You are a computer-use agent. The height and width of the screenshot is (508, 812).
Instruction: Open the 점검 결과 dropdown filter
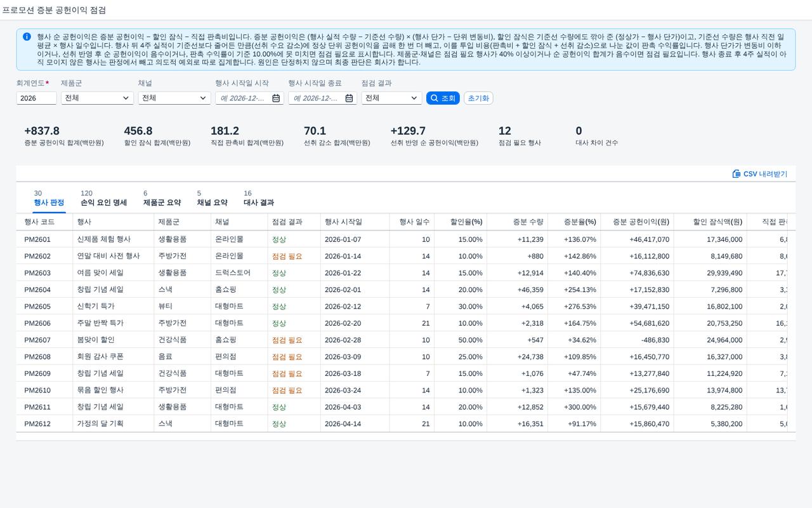(x=391, y=98)
